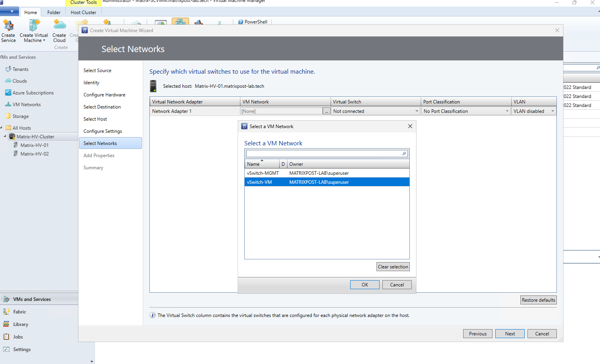Go to the Identity wizard step
This screenshot has height=364, width=600.
point(91,83)
